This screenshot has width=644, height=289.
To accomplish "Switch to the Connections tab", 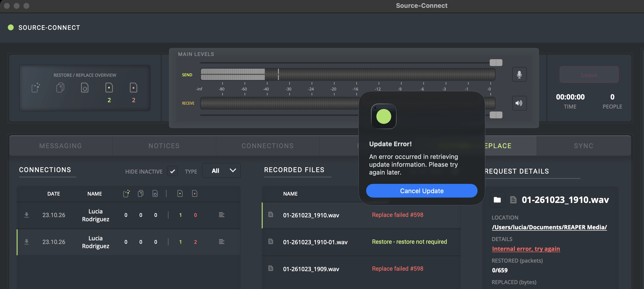I will [268, 146].
